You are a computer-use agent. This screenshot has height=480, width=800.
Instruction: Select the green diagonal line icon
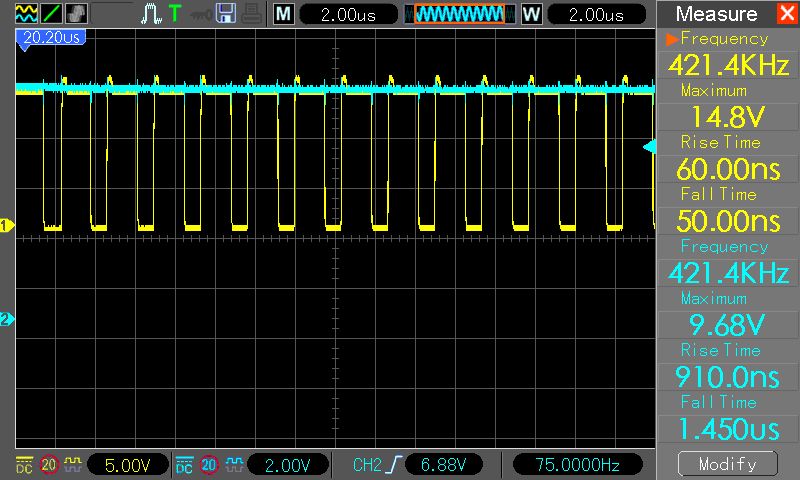pos(51,13)
